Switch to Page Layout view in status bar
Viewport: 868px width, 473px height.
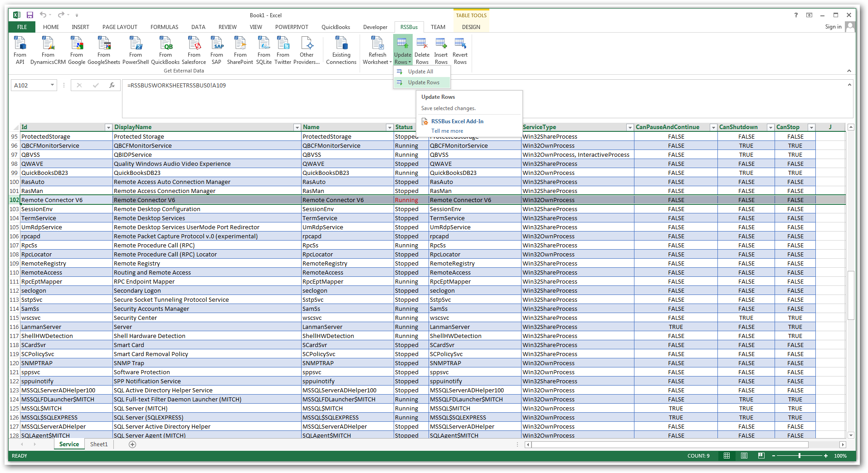744,456
